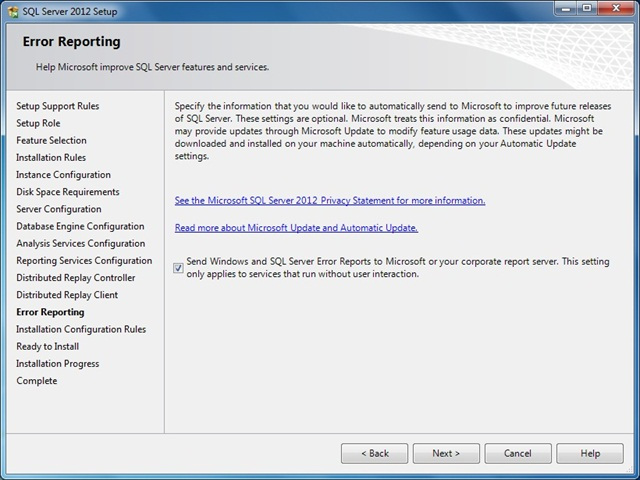Select Ready to Install step
The image size is (640, 480).
coord(48,347)
